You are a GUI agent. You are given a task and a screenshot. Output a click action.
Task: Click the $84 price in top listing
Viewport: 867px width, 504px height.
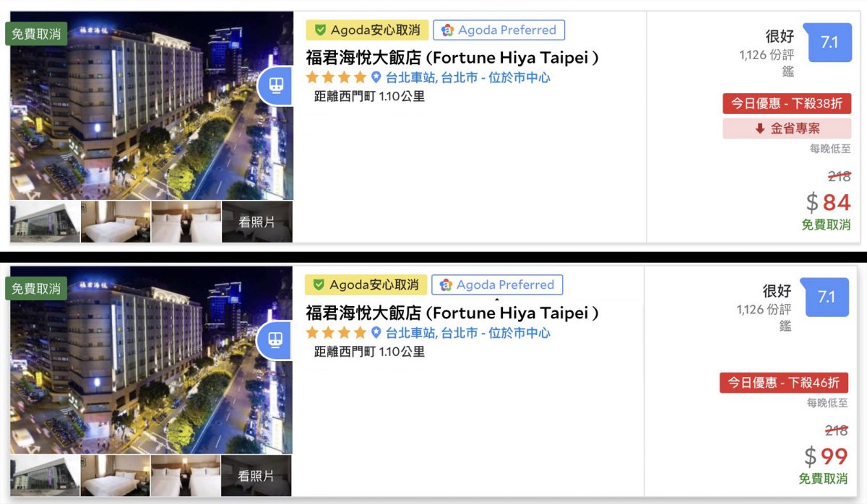click(829, 201)
